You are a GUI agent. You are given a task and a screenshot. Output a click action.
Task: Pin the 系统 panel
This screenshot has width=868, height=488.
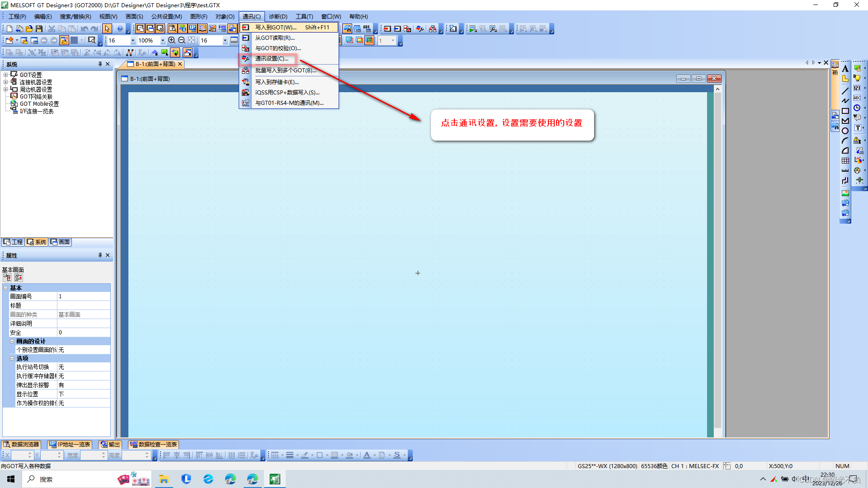coord(100,64)
